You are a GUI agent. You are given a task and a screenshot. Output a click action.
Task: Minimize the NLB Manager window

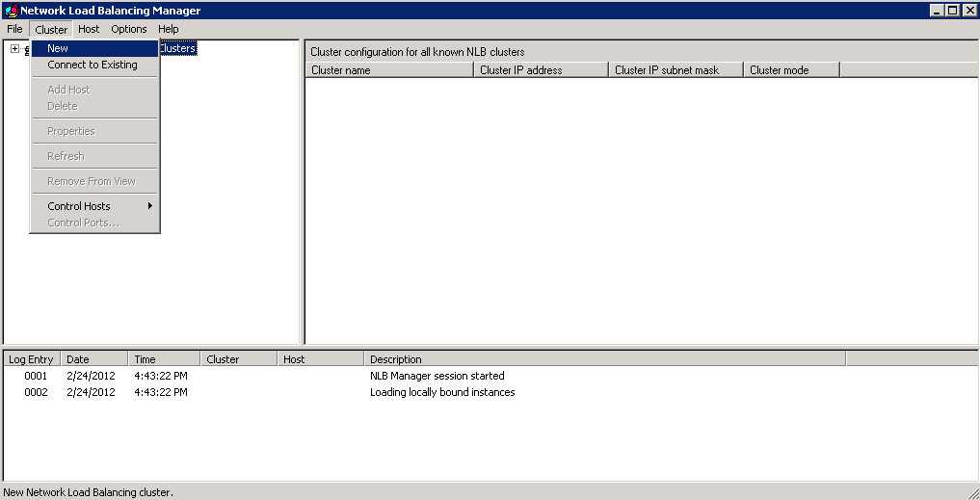[x=937, y=11]
